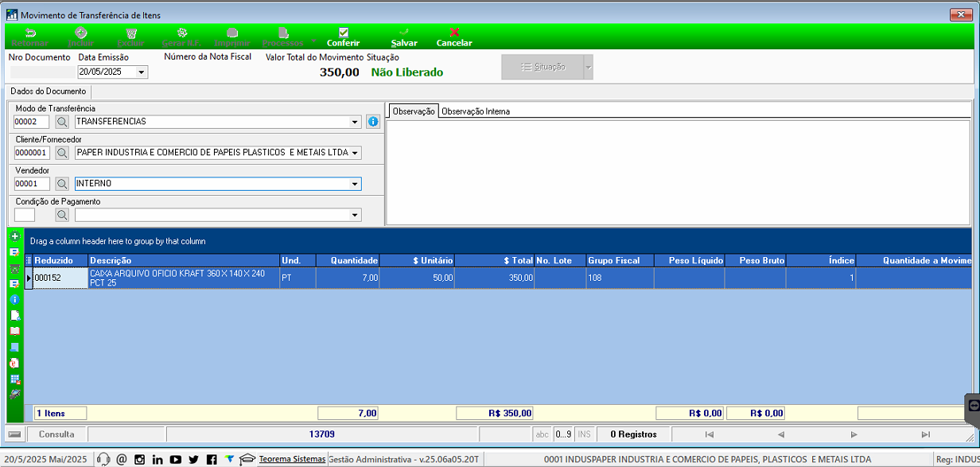Click the disabled Situação button
This screenshot has height=467, width=980.
point(542,67)
